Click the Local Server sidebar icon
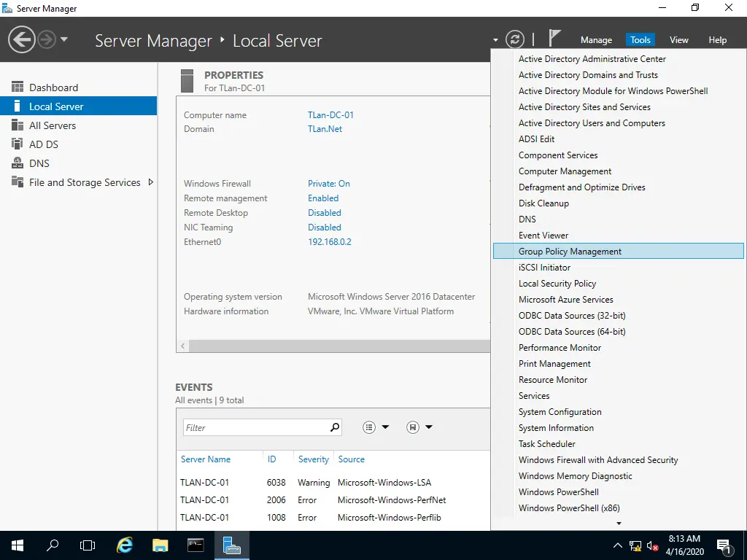Image resolution: width=747 pixels, height=560 pixels. tap(18, 106)
